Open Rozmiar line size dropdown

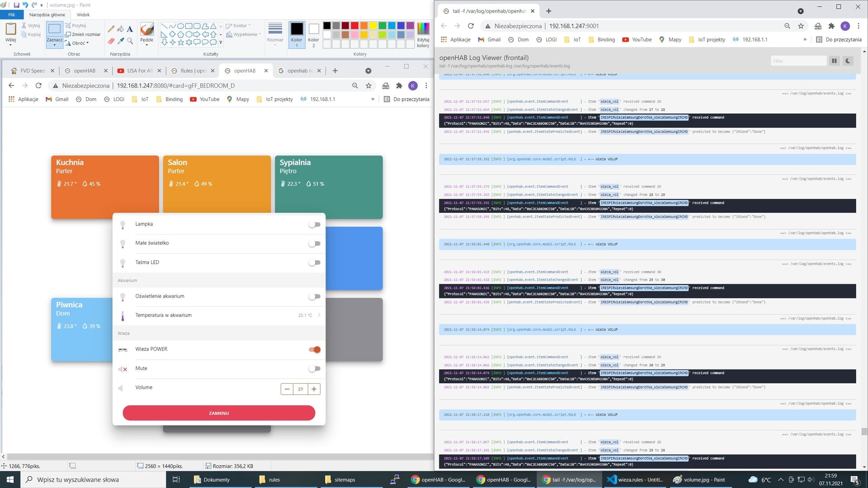[275, 34]
